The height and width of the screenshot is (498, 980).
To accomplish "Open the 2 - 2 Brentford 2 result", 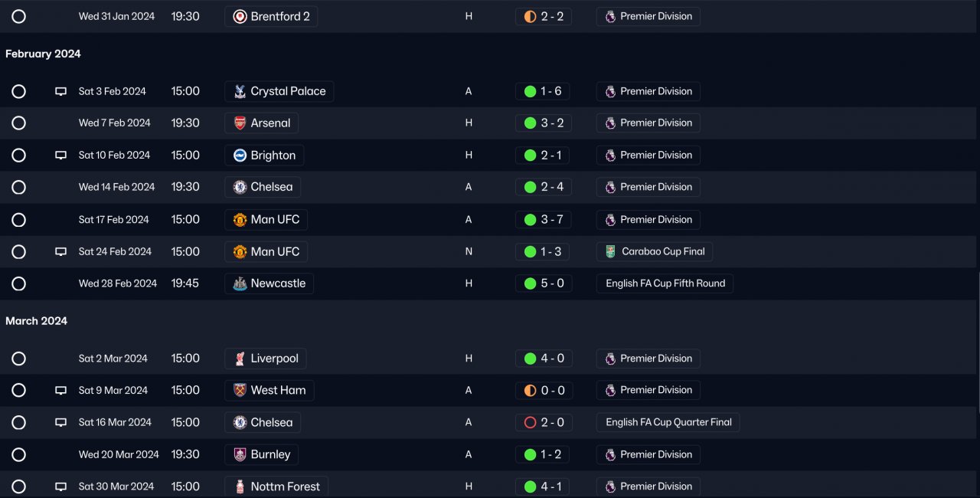I will point(544,16).
